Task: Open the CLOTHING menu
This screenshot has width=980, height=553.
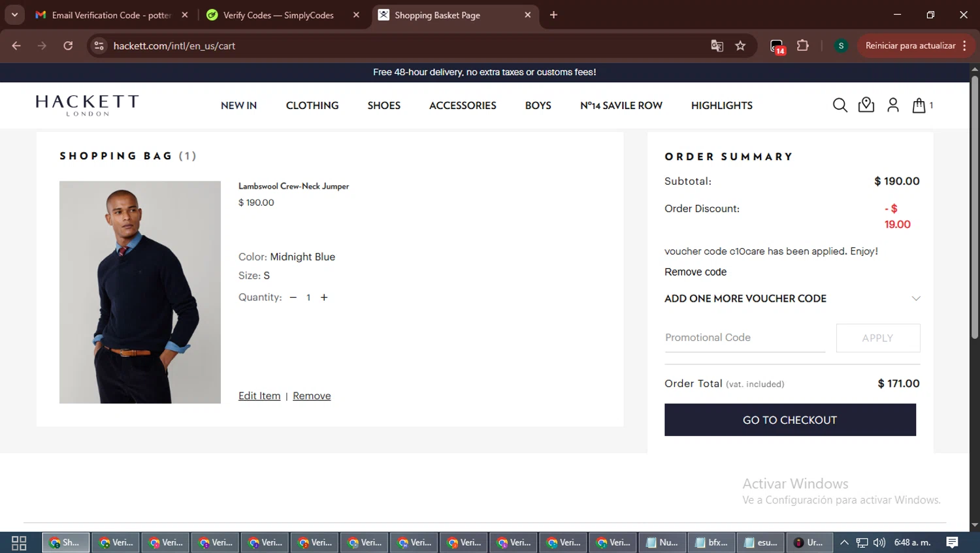Action: 312,105
